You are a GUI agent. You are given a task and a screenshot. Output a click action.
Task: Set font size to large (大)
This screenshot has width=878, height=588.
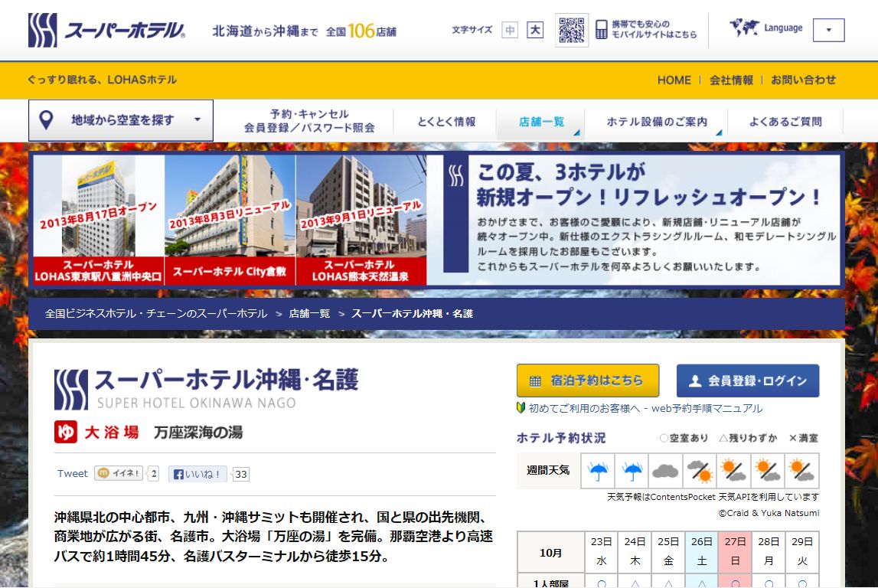point(535,30)
